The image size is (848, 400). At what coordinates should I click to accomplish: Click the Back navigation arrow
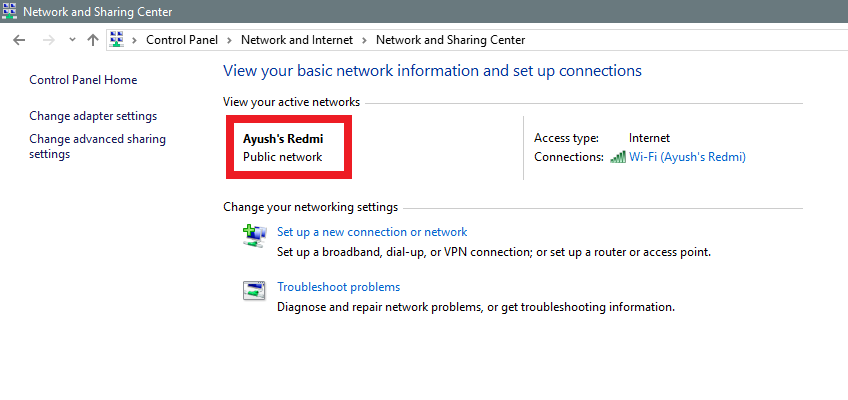19,40
